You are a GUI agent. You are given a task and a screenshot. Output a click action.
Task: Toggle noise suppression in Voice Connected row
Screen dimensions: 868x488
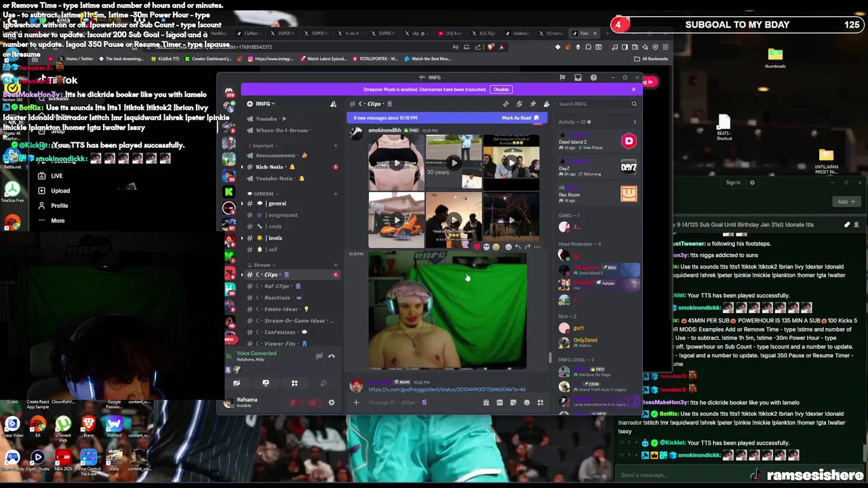click(x=319, y=356)
